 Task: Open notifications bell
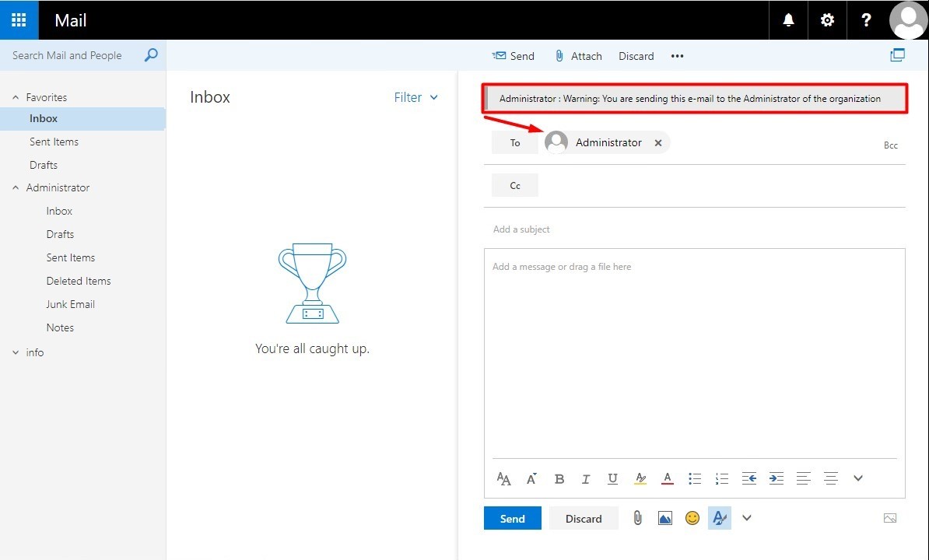click(x=788, y=20)
